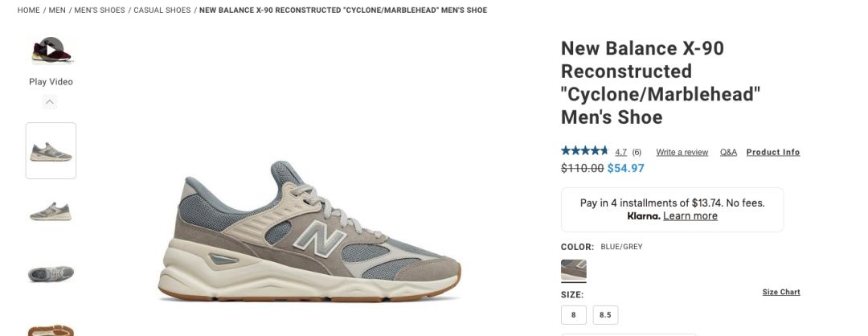Jump to the Q&A section
This screenshot has width=868, height=336.
tap(728, 152)
